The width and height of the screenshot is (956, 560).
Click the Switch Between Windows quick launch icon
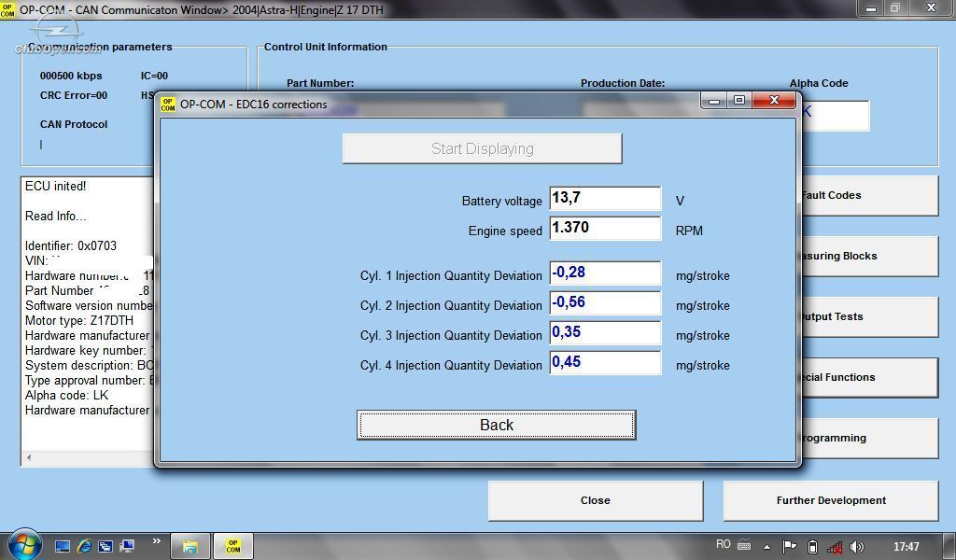(x=105, y=546)
